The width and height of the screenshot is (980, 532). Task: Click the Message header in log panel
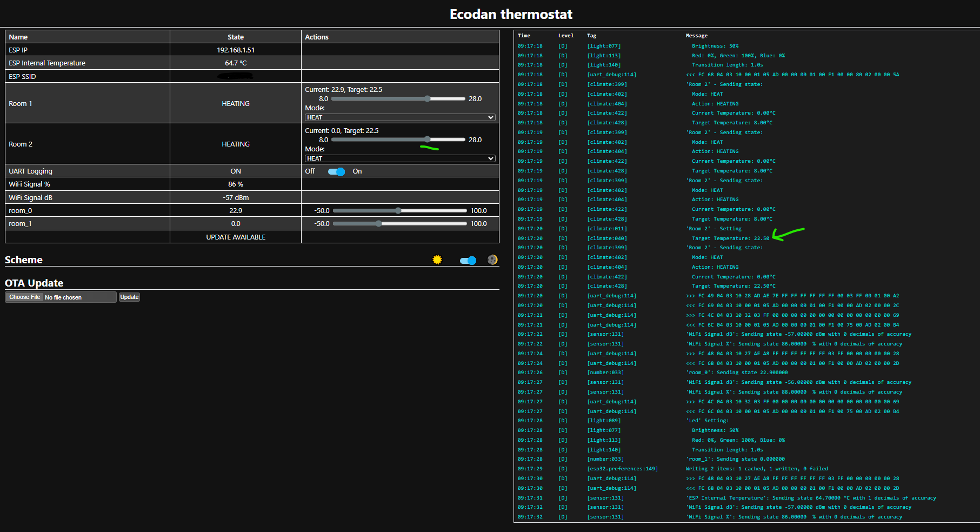pyautogui.click(x=696, y=36)
